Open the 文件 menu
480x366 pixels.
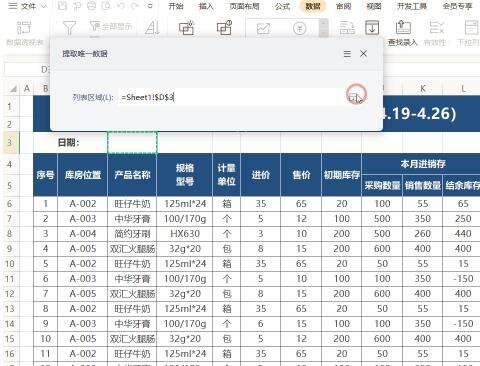click(28, 6)
